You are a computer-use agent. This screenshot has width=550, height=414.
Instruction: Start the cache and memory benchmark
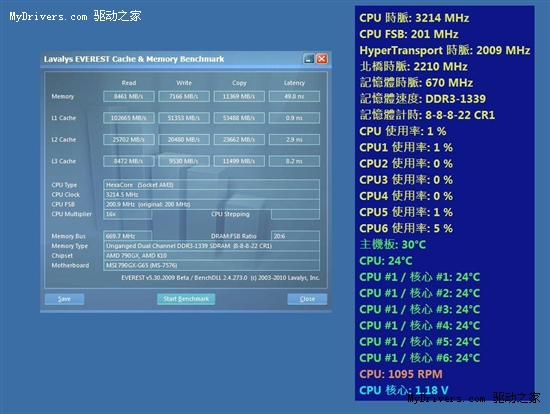tap(186, 299)
